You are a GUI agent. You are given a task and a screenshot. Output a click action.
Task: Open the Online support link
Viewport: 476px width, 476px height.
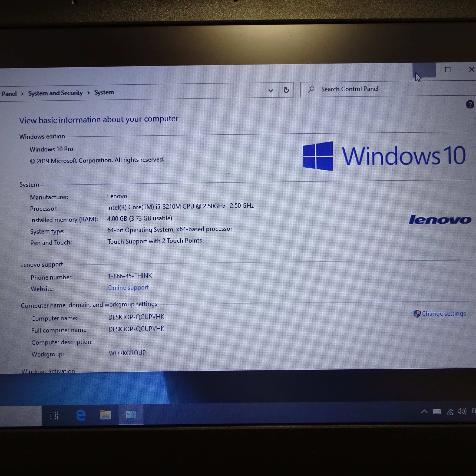coord(128,288)
